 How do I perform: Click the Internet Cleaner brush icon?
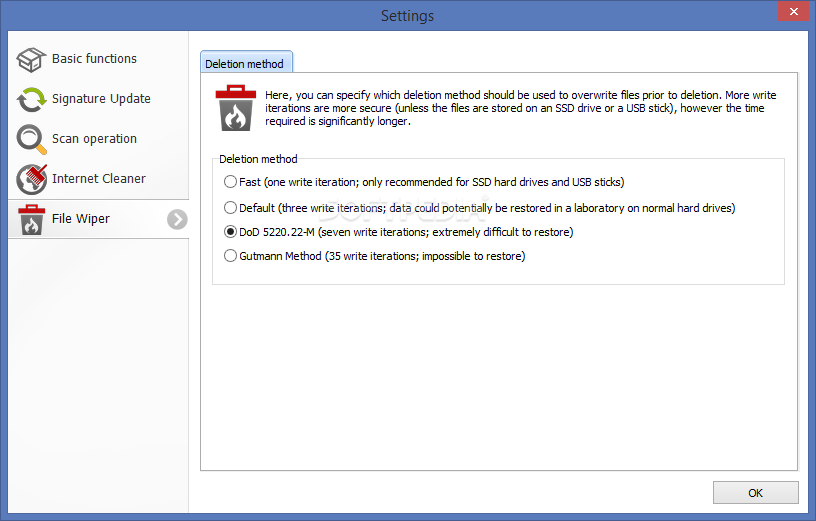click(x=31, y=179)
